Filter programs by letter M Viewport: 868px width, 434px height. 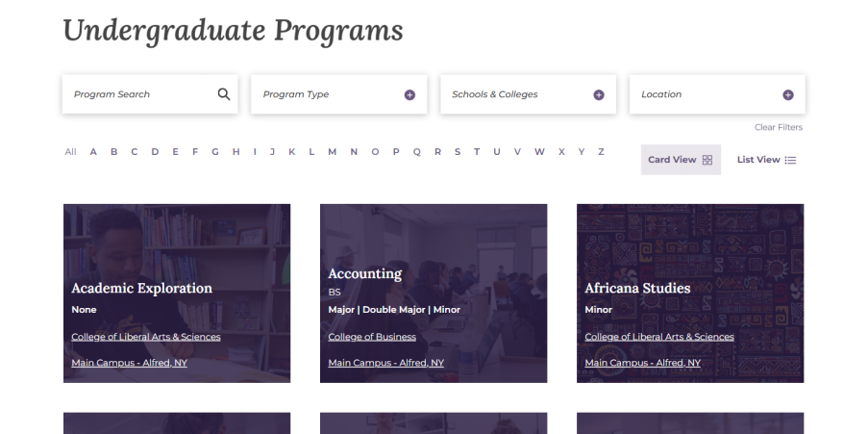point(333,152)
